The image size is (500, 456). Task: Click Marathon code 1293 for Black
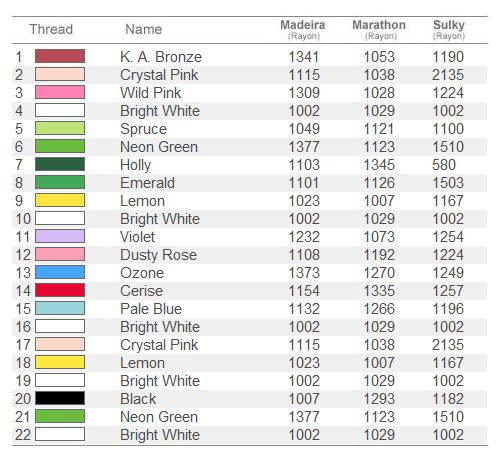379,399
